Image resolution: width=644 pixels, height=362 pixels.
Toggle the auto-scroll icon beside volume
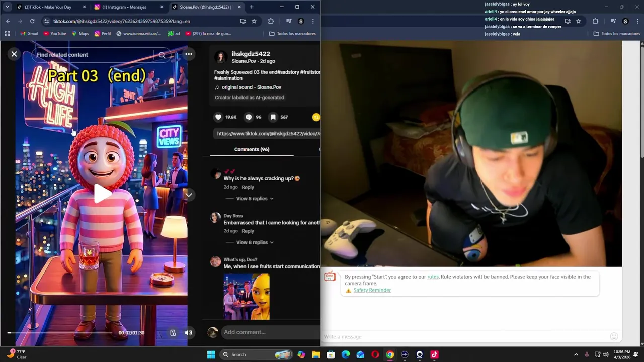pyautogui.click(x=173, y=332)
